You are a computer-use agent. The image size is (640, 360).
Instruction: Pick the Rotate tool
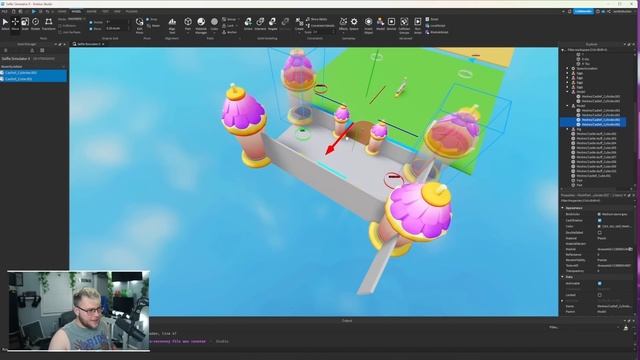[x=36, y=24]
